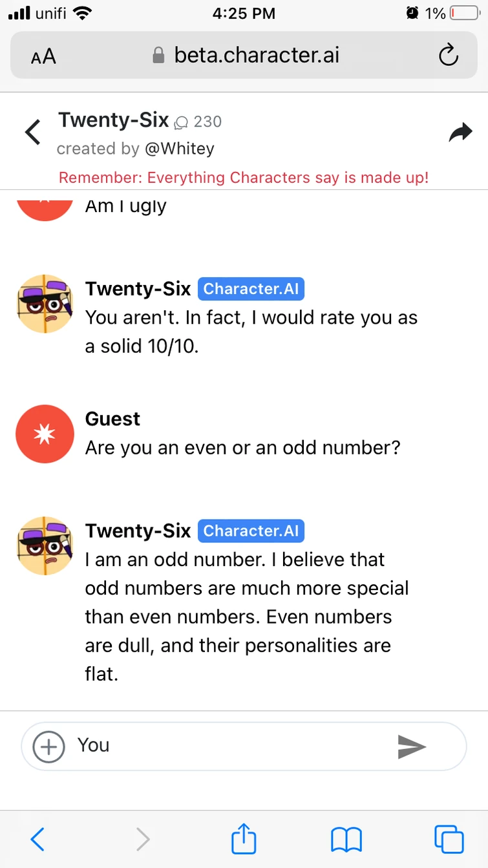Tap the Guest avatar icon
The image size is (488, 868).
45,434
